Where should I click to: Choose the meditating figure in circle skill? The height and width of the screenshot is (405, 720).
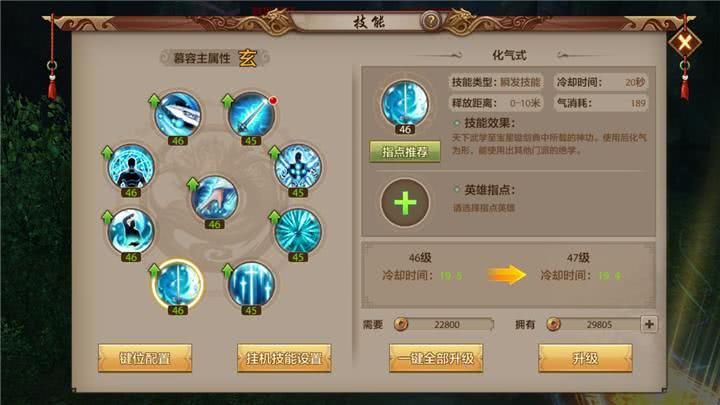click(x=131, y=167)
